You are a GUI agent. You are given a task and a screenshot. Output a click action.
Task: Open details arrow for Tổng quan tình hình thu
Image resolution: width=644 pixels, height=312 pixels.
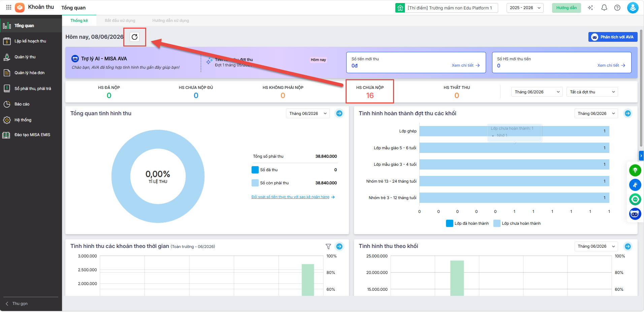339,114
